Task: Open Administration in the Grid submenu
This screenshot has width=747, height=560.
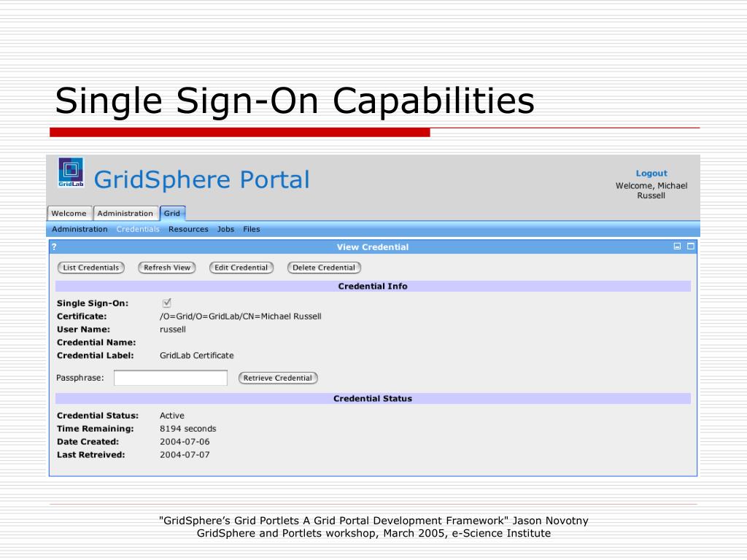Action: click(80, 229)
